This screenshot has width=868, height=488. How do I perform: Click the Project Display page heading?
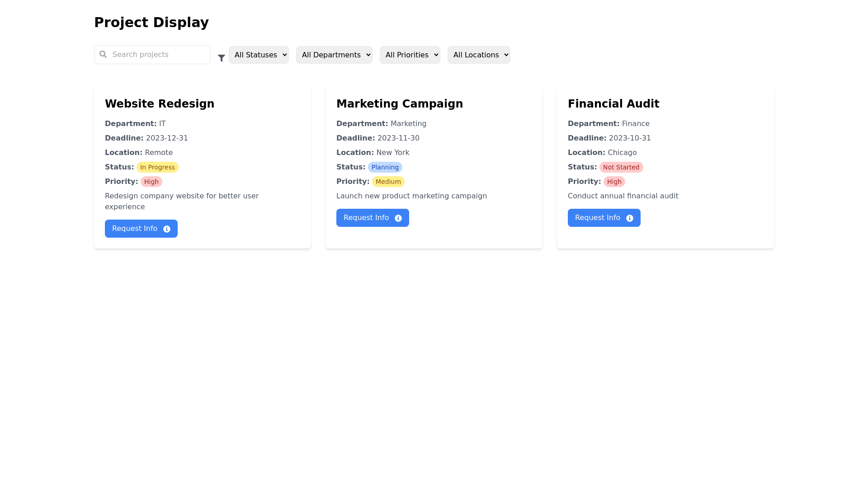pyautogui.click(x=151, y=22)
